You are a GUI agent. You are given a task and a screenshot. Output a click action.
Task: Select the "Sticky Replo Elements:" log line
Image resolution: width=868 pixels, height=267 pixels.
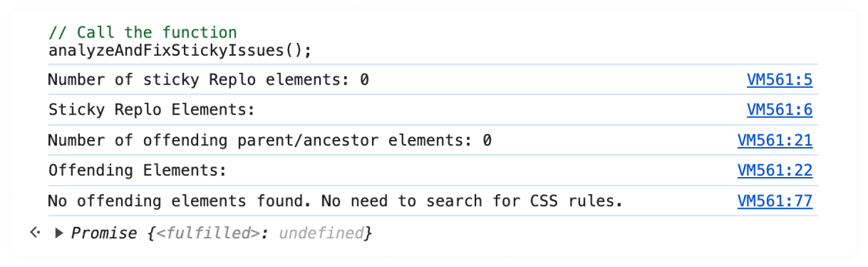[152, 110]
